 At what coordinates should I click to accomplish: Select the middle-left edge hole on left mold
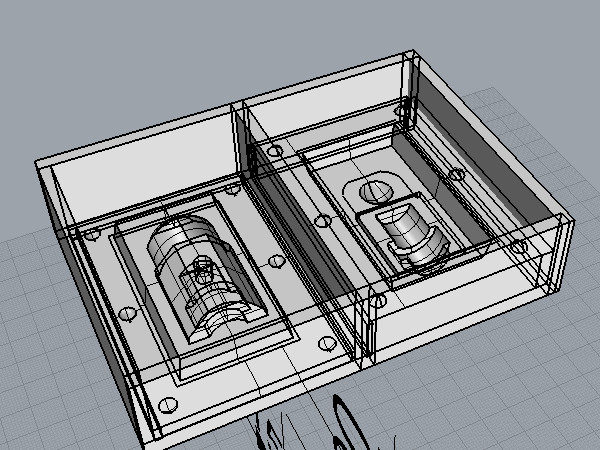coord(128,314)
